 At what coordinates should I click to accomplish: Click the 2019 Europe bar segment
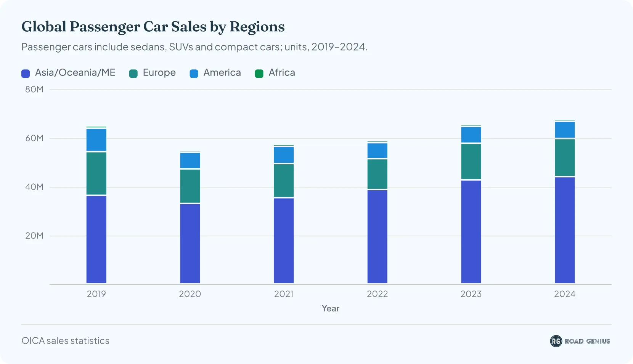[x=96, y=173]
